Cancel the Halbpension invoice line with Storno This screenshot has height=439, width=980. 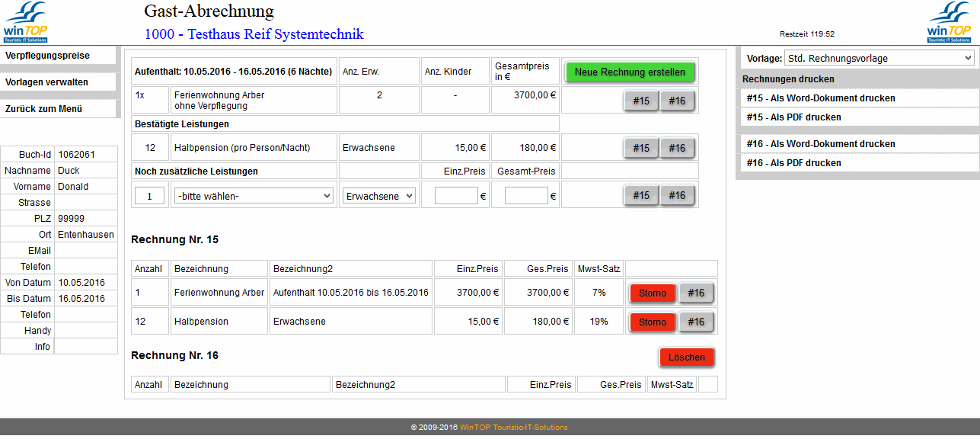pos(653,322)
